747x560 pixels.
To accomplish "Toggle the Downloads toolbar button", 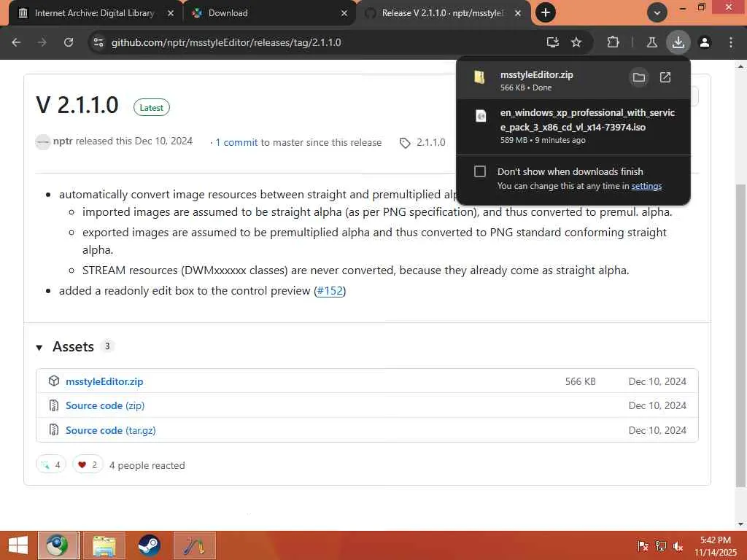I will pyautogui.click(x=678, y=42).
